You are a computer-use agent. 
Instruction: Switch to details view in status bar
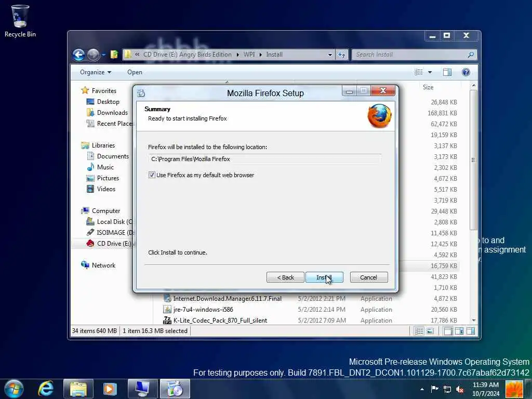tap(419, 331)
